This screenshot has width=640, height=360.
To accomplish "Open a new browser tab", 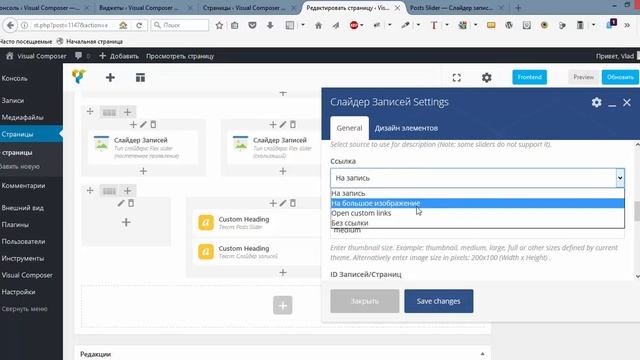I will point(518,8).
